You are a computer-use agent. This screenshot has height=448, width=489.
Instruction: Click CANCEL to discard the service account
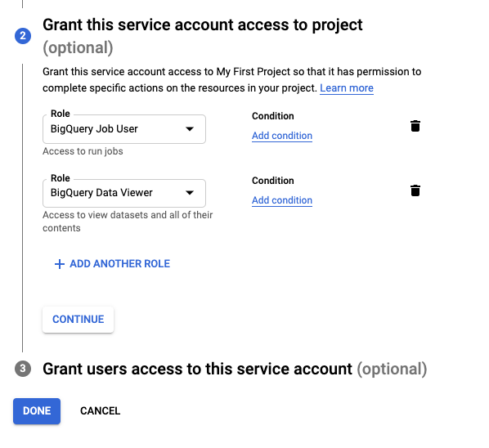(x=100, y=411)
